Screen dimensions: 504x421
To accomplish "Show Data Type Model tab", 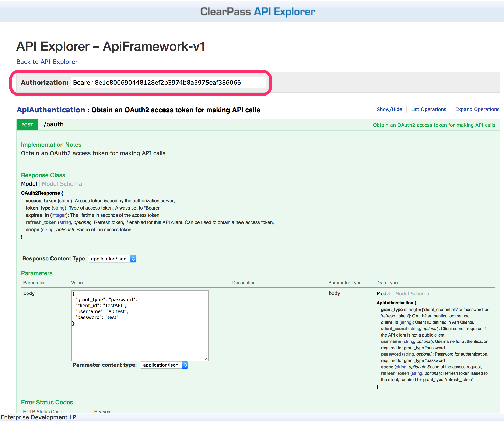I will coord(384,293).
